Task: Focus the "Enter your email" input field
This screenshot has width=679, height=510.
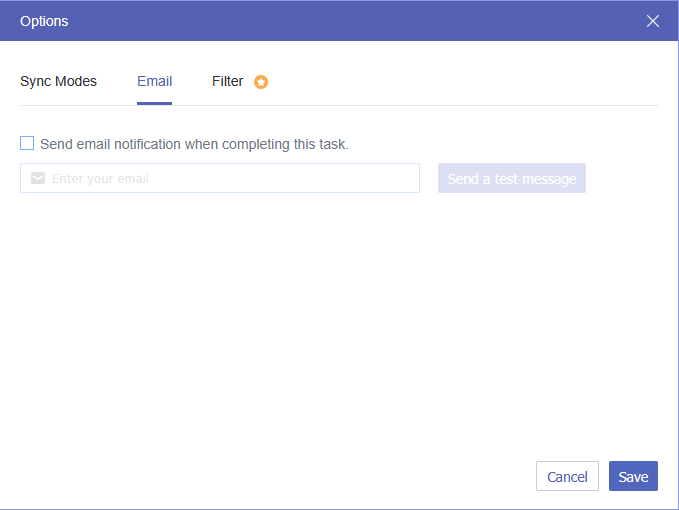Action: pyautogui.click(x=230, y=179)
